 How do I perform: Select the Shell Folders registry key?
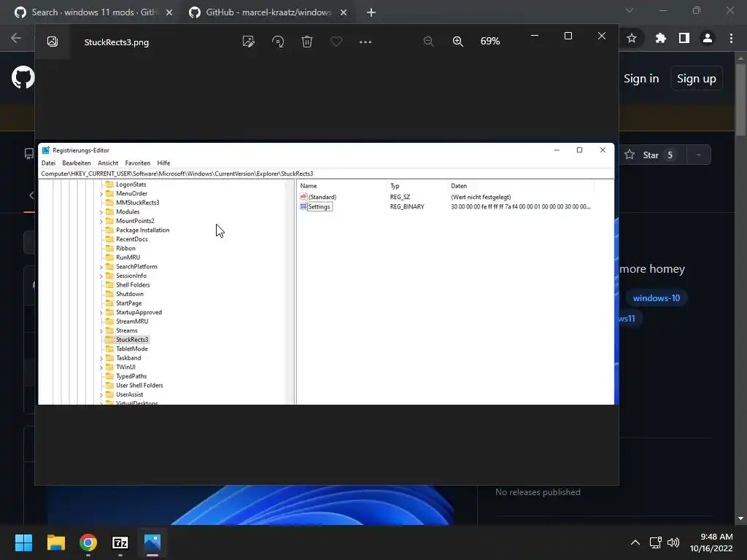click(133, 285)
